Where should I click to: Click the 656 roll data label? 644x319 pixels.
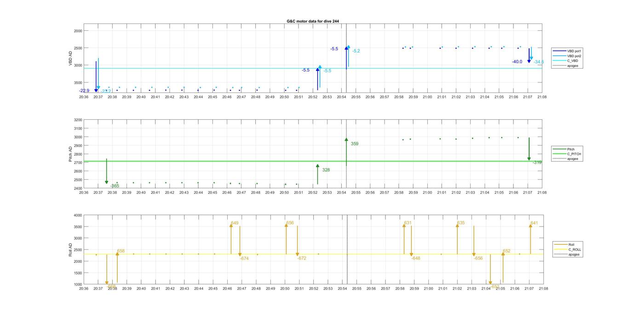[290, 223]
